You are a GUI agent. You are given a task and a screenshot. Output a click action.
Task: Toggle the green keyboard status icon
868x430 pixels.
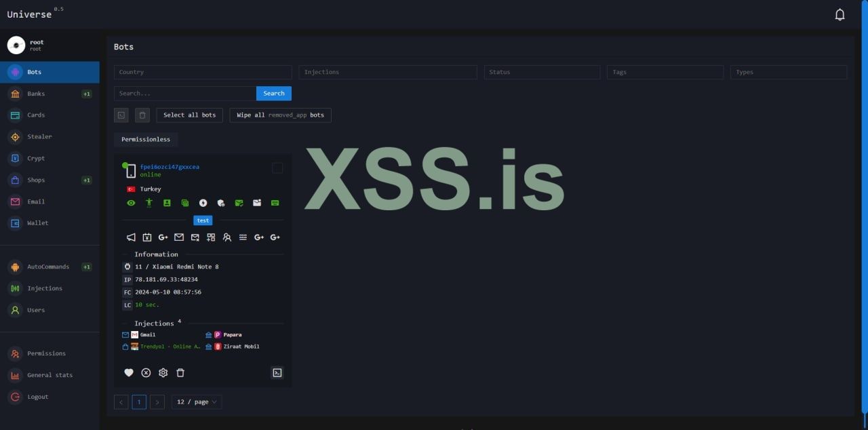click(275, 203)
